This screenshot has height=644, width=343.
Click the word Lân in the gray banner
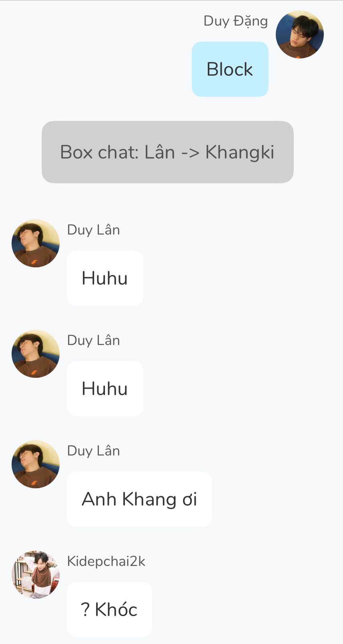pos(160,152)
